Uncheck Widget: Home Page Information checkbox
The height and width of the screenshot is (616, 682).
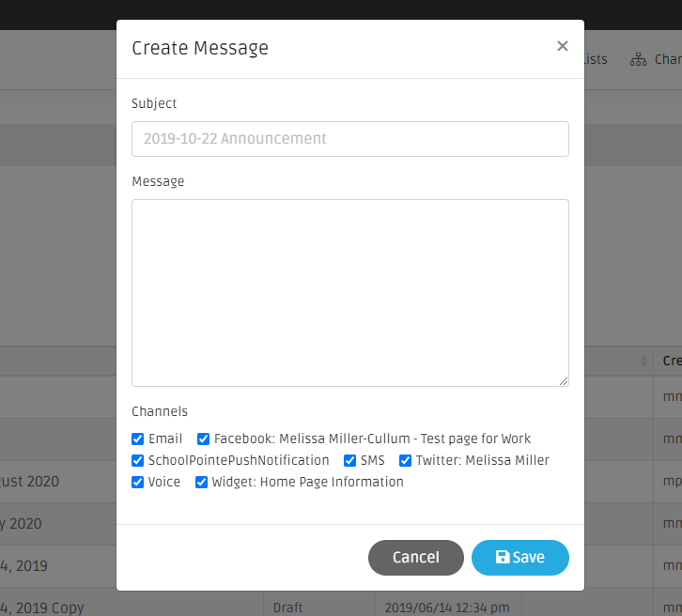click(202, 482)
